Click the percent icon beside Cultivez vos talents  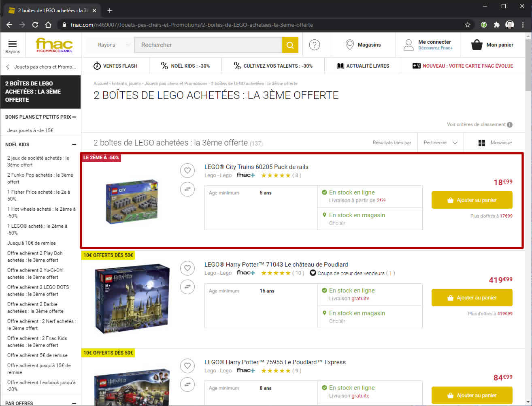237,66
